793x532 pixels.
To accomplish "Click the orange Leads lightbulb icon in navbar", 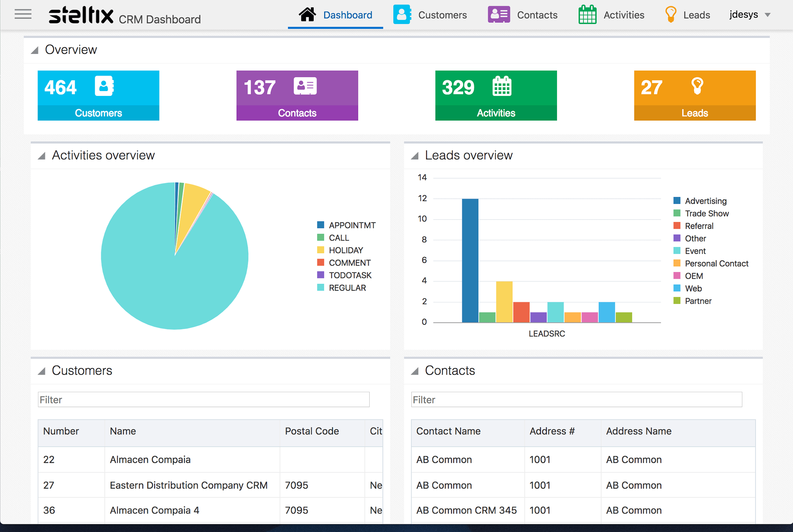I will click(x=671, y=15).
